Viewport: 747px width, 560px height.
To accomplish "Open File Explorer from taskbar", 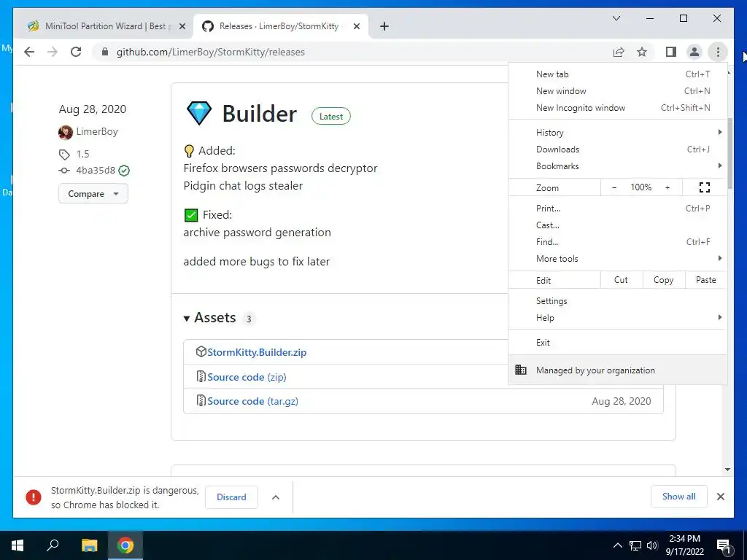I will [x=89, y=545].
